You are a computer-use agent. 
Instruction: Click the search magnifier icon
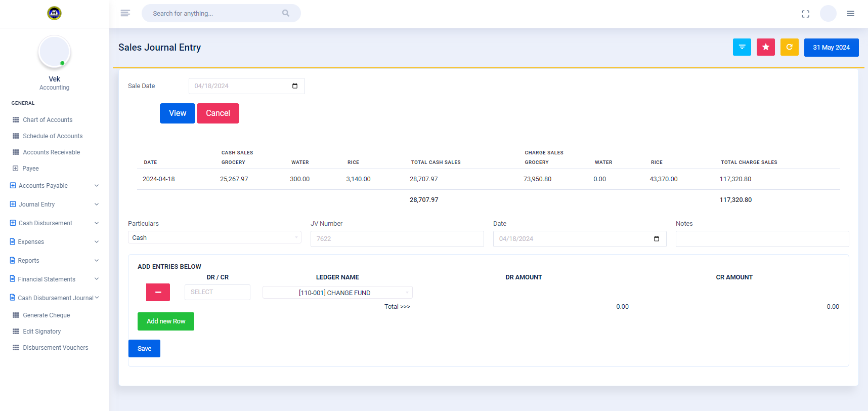pos(286,13)
